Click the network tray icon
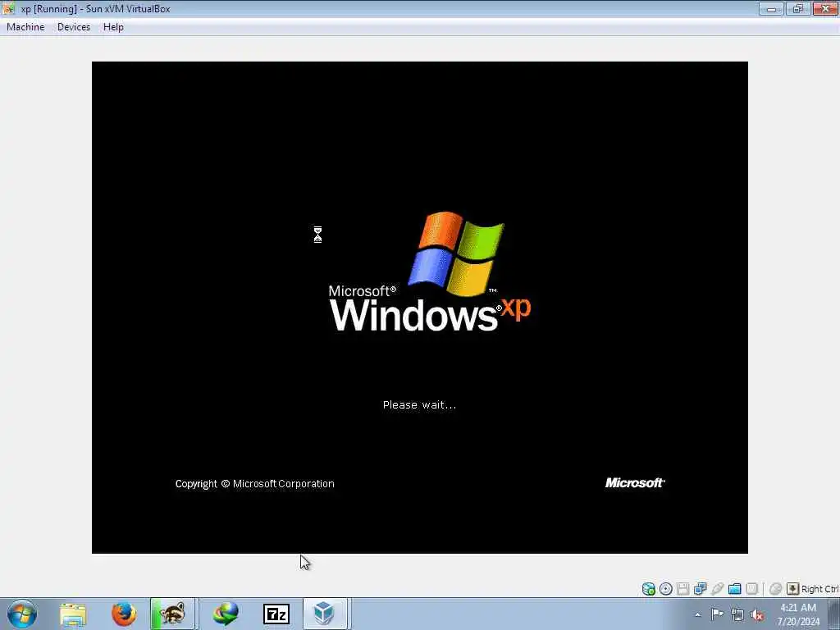Screen dimensions: 840x630 (x=737, y=614)
